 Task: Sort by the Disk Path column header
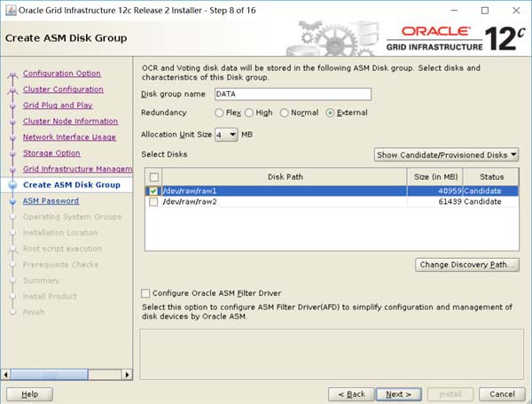pos(285,177)
